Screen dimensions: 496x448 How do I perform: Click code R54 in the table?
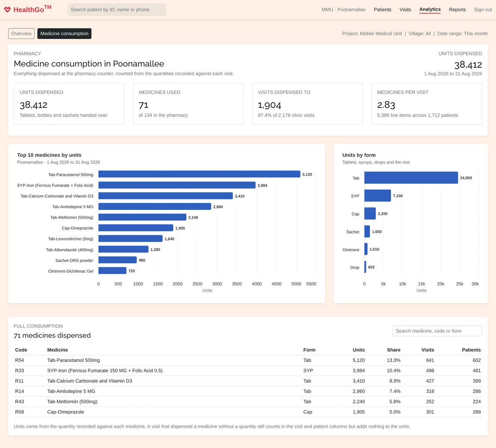(x=19, y=360)
